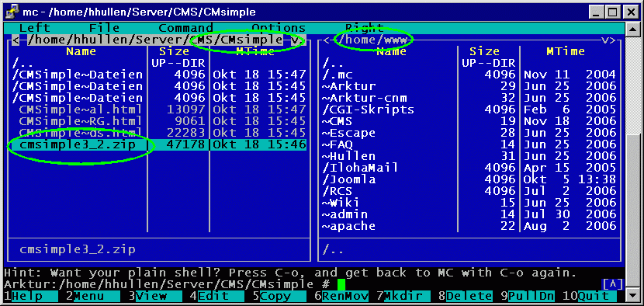Select the ~CMS symlink entry
This screenshot has width=644, height=306.
[x=469, y=121]
